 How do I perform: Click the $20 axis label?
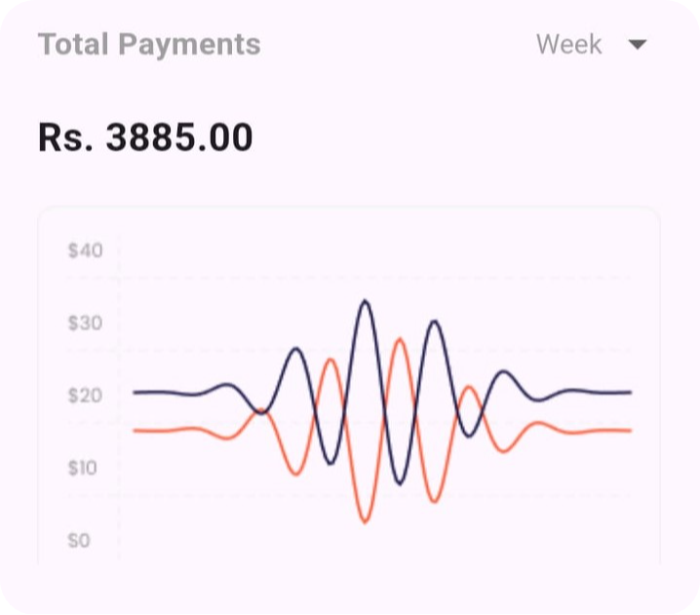[85, 396]
